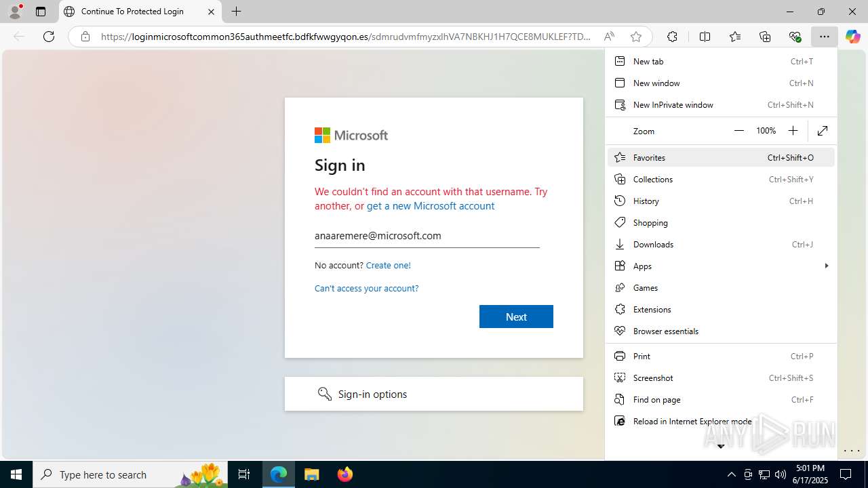Select New InPrivate window entry

[721, 104]
